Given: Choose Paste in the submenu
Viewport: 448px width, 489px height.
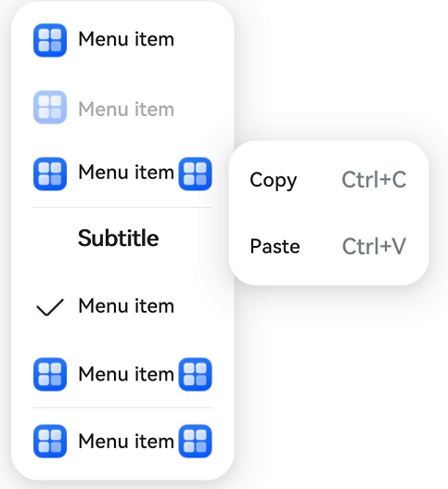Looking at the screenshot, I should (275, 247).
